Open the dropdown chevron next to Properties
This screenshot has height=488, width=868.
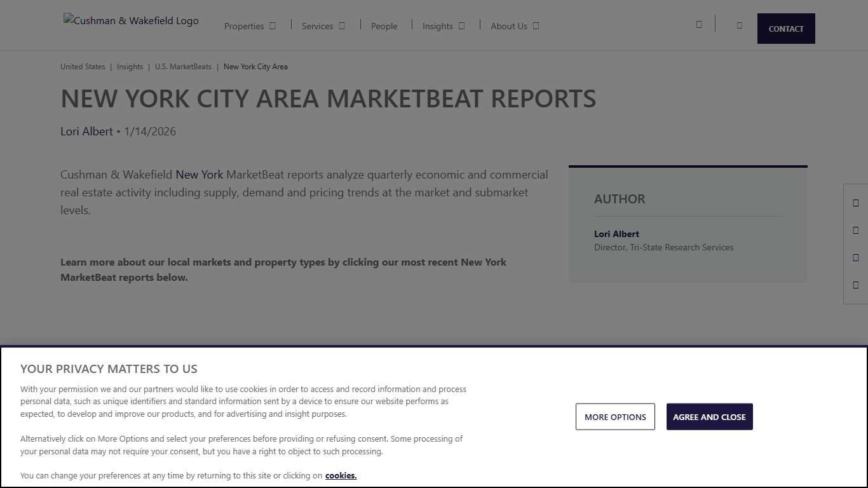273,25
